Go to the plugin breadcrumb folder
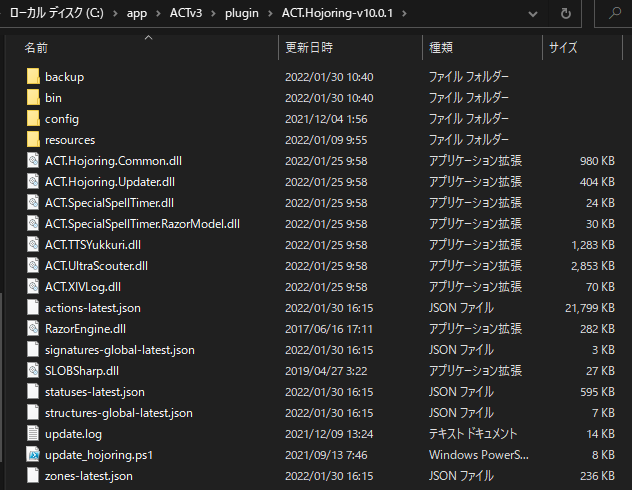The height and width of the screenshot is (490, 632). pos(242,13)
